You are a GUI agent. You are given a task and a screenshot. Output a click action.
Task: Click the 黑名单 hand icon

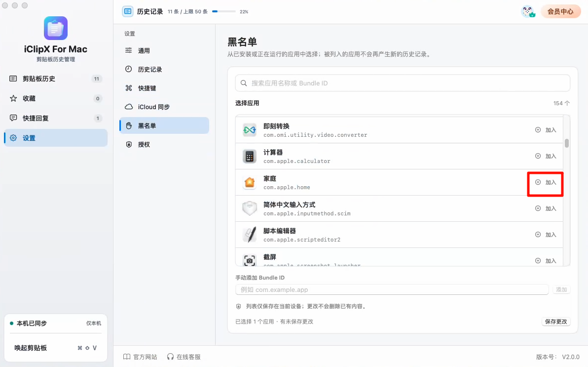(129, 126)
